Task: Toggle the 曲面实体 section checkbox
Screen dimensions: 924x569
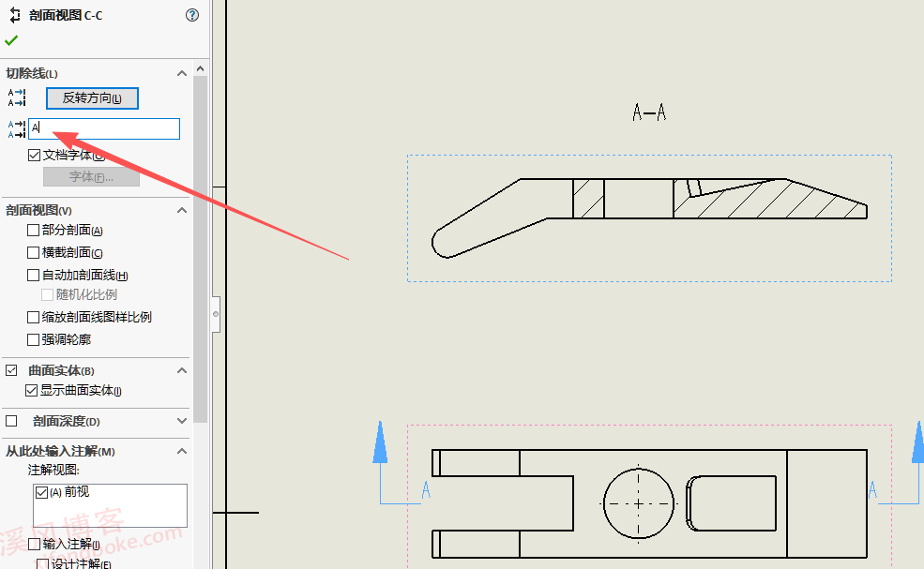Action: [11, 370]
